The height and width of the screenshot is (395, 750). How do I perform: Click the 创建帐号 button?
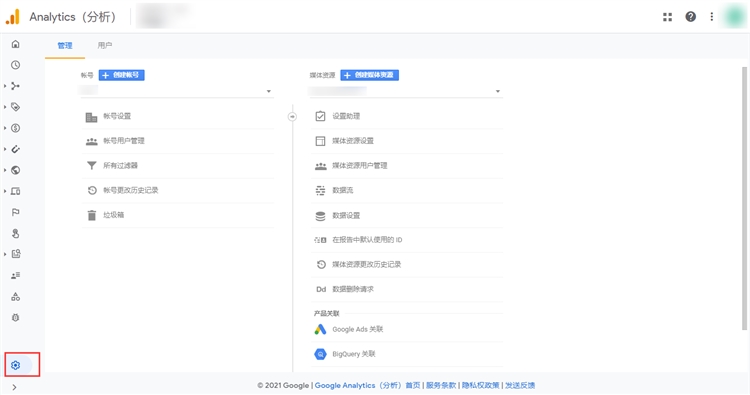[x=121, y=75]
